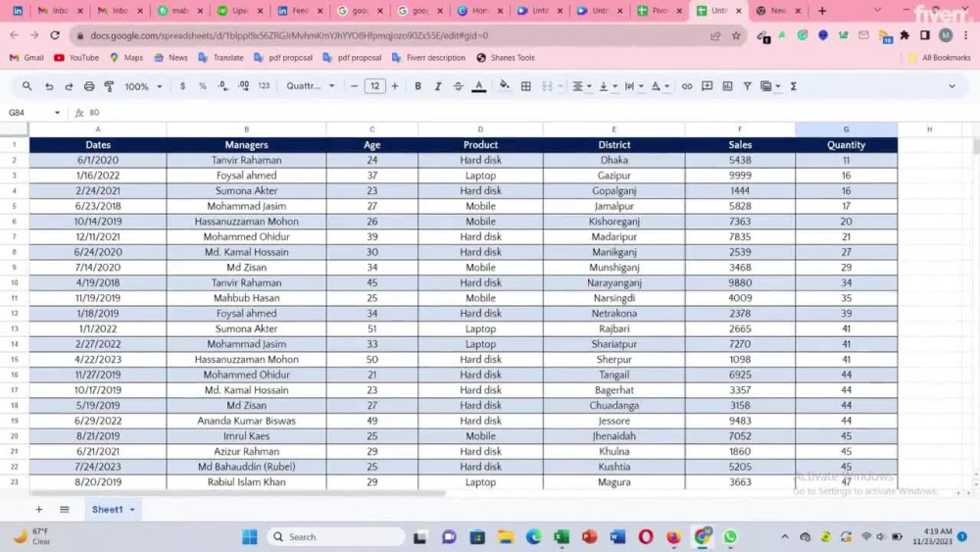The image size is (980, 552).
Task: Toggle italic formatting
Action: 438,86
